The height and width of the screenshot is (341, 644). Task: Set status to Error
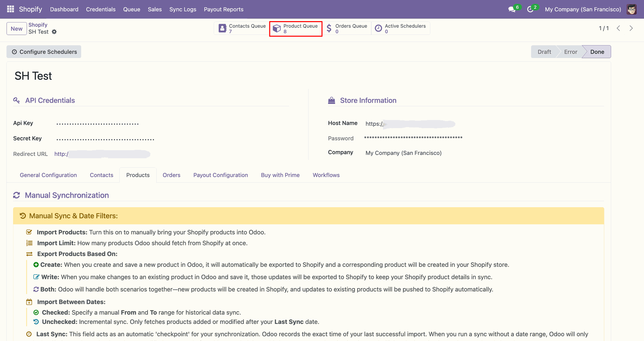click(571, 52)
